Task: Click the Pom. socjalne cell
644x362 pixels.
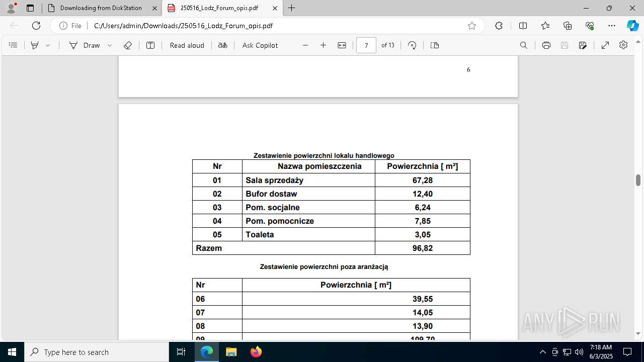Action: click(308, 207)
